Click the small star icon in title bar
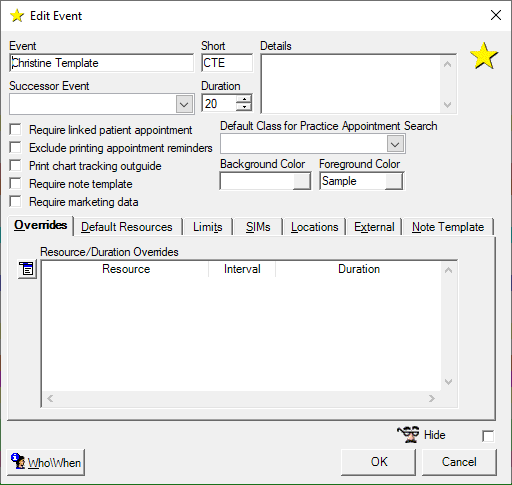 coord(17,16)
